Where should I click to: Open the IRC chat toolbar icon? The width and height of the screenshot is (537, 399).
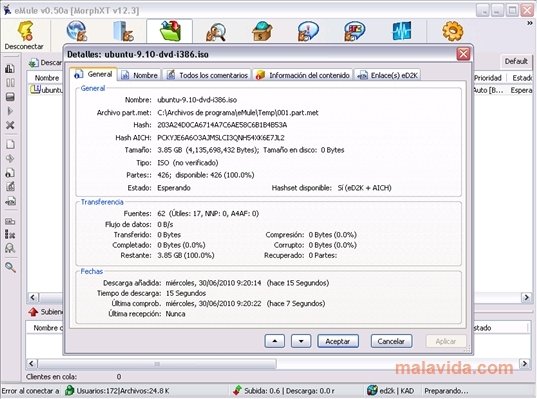(x=354, y=31)
